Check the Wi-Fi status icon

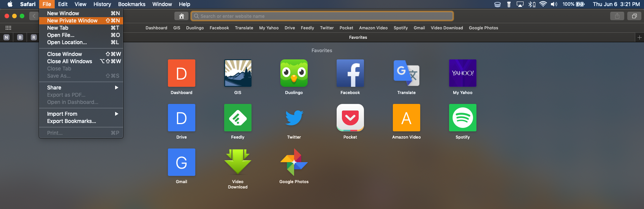click(x=543, y=4)
